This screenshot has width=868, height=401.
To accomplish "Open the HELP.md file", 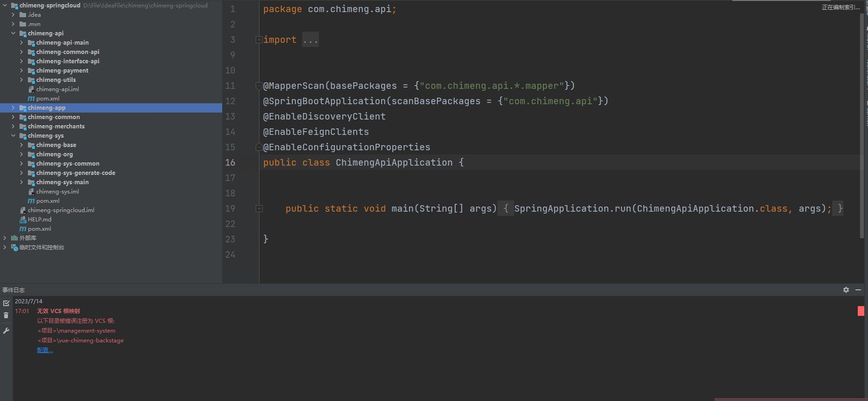I will (40, 220).
